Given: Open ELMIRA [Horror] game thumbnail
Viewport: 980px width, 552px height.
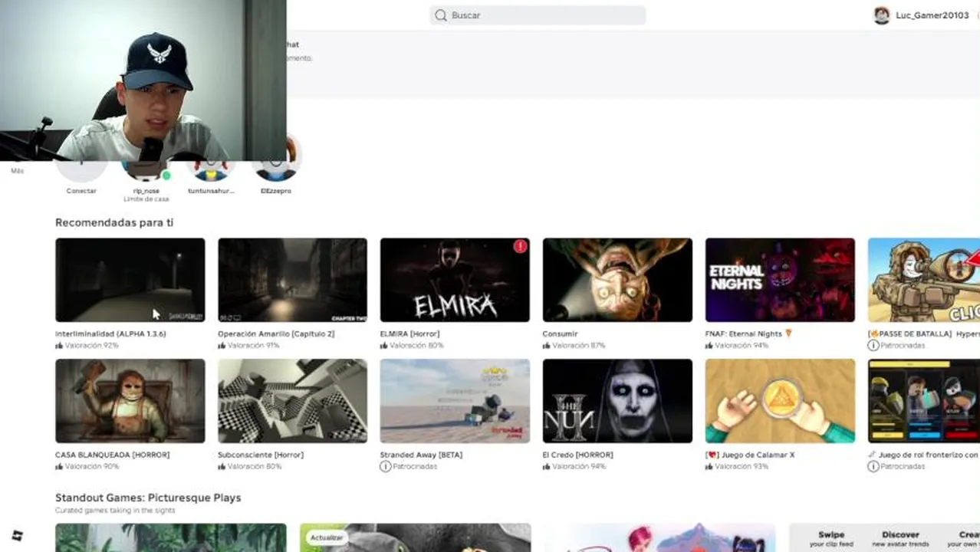Looking at the screenshot, I should coord(455,280).
